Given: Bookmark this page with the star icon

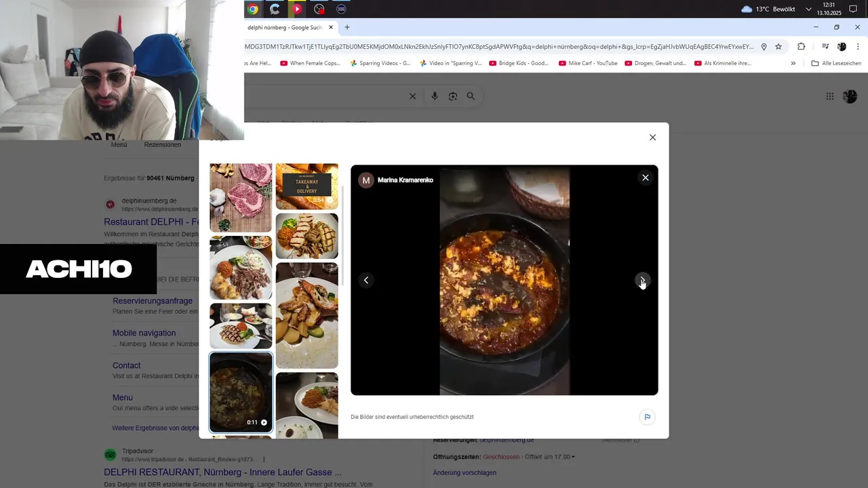Looking at the screenshot, I should pos(778,47).
